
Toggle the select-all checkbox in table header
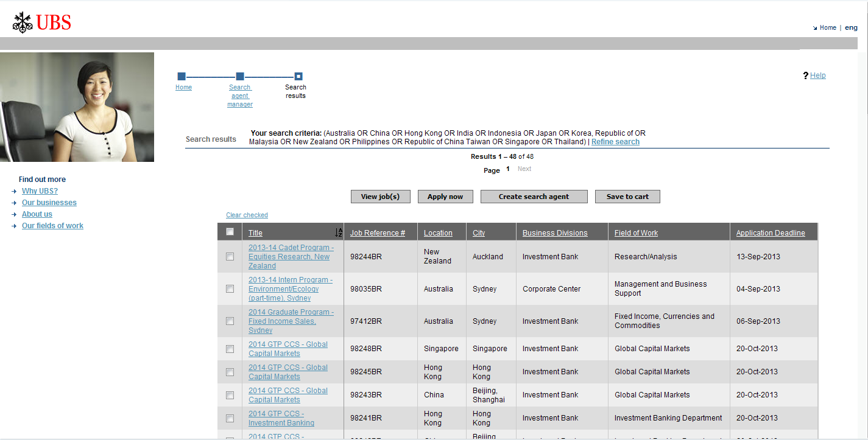[x=230, y=231]
